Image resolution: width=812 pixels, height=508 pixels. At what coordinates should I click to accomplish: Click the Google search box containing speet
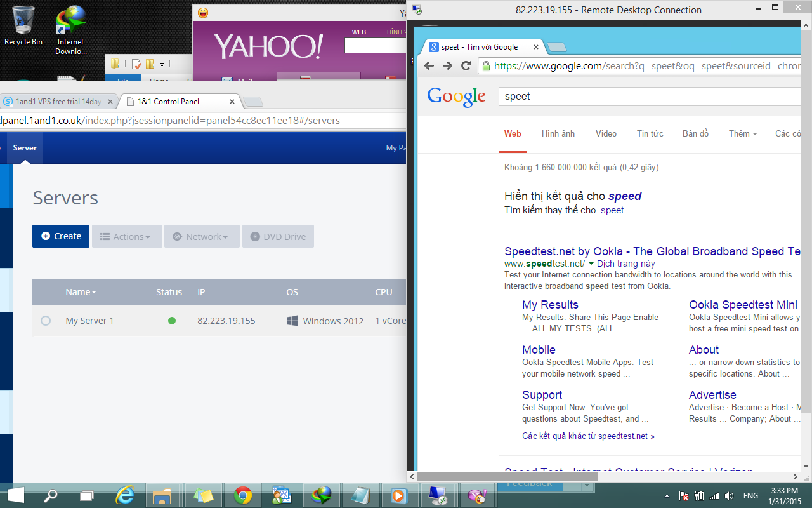coord(648,97)
